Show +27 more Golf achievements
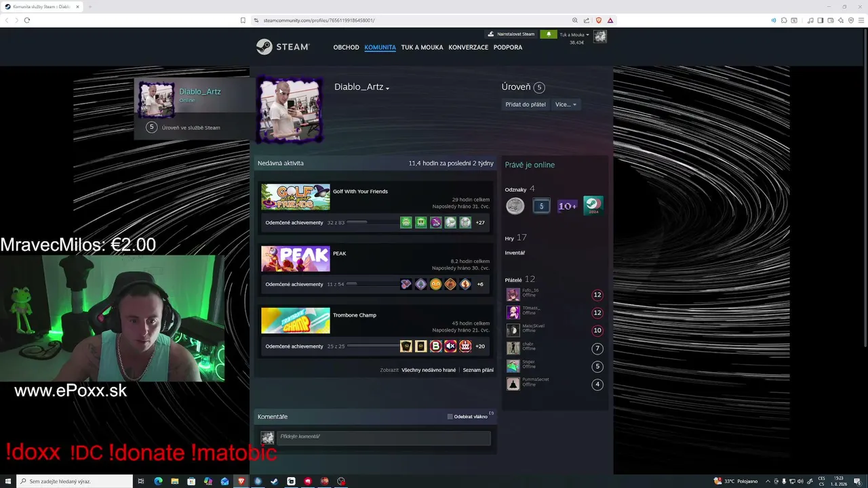 480,222
